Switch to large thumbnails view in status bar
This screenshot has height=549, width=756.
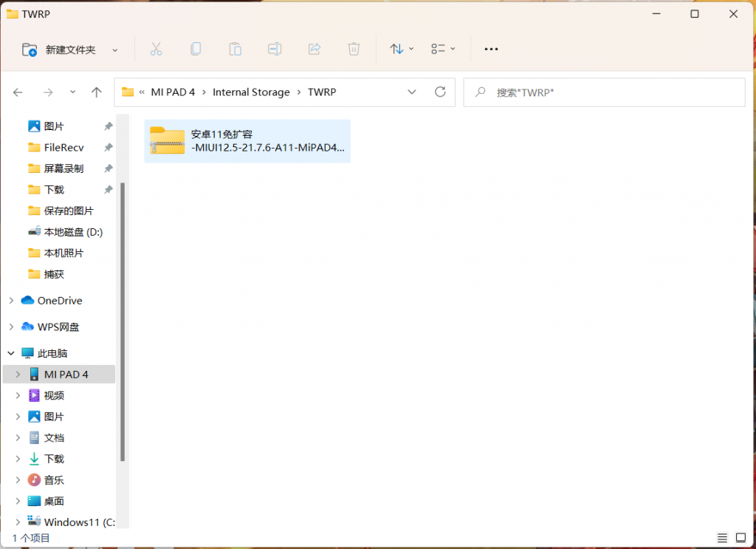tap(740, 537)
